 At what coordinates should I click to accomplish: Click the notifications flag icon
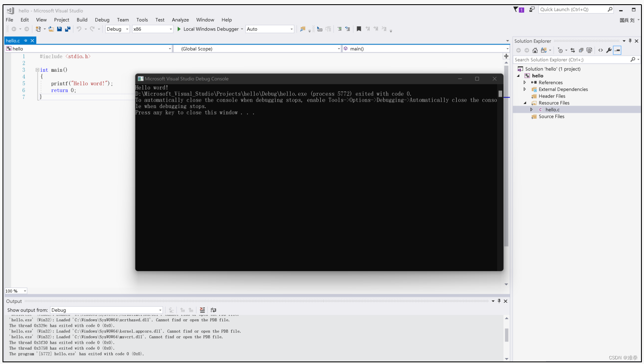[x=519, y=9]
